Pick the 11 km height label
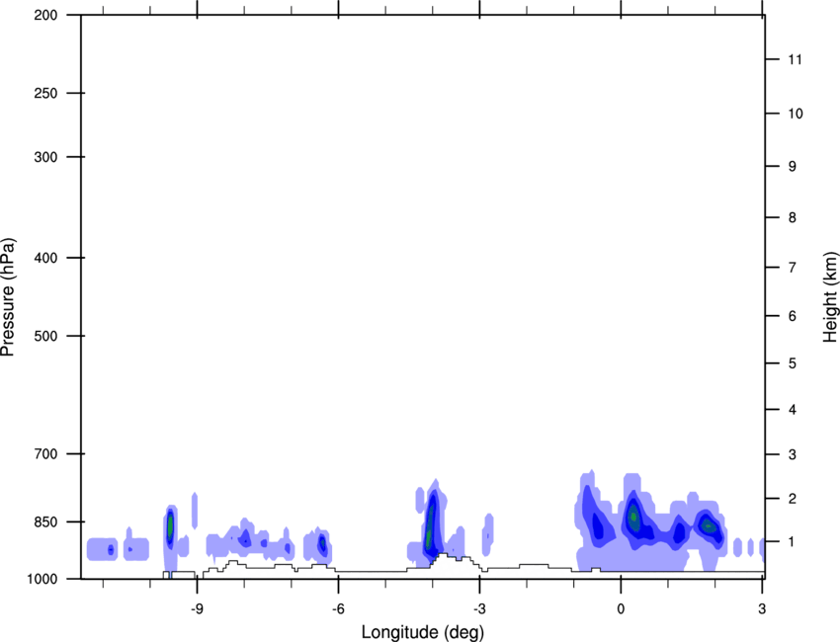This screenshot has height=642, width=840. pos(795,59)
